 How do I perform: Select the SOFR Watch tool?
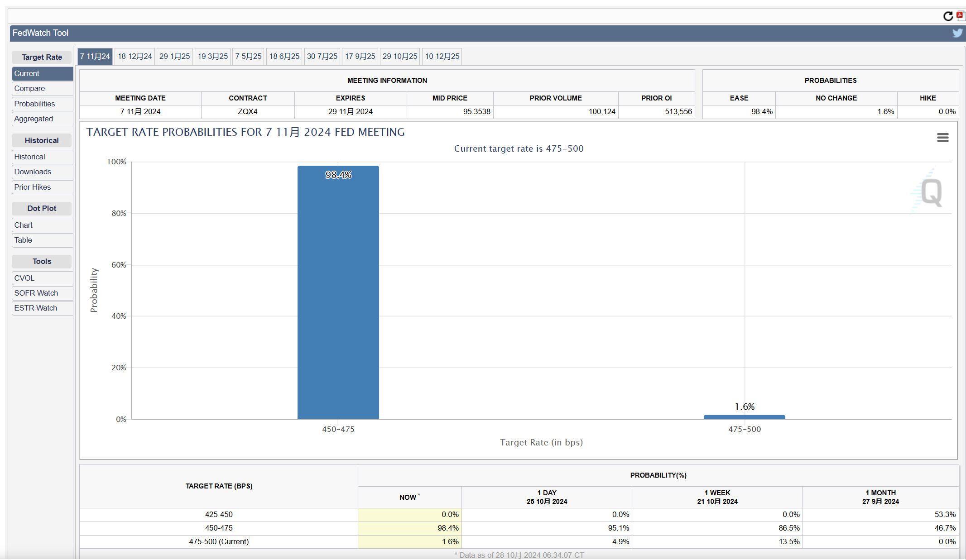click(36, 292)
